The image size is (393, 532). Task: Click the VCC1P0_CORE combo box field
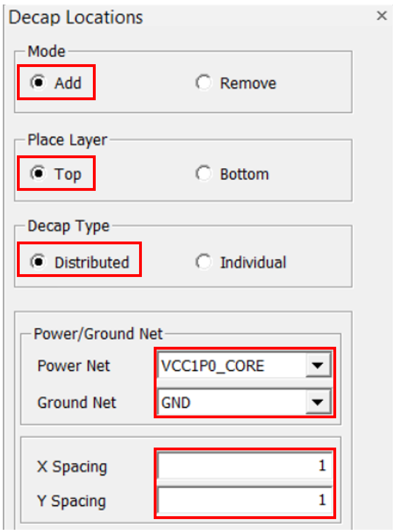(231, 366)
